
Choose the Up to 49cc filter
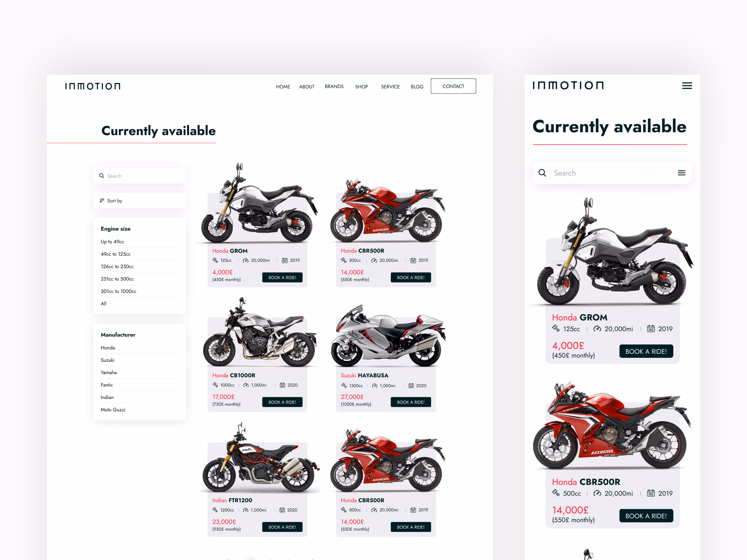tap(112, 242)
